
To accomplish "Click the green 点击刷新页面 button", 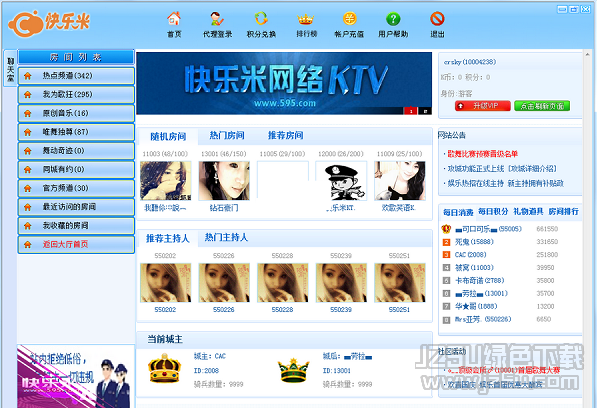I will point(542,106).
